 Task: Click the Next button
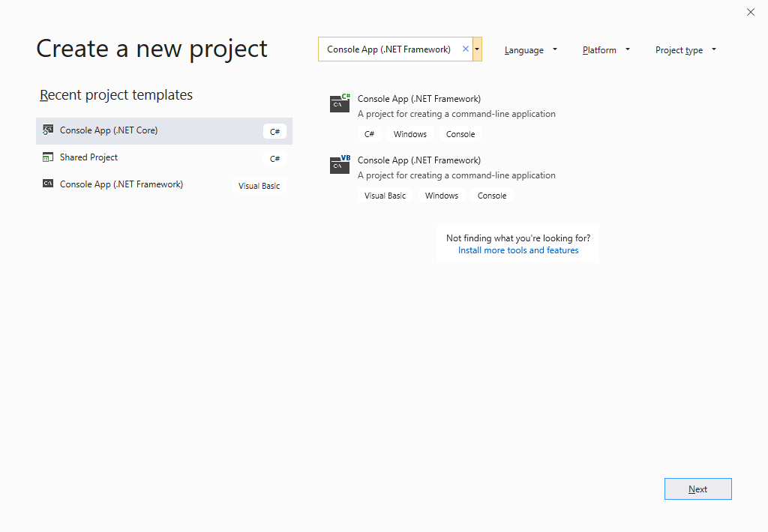pyautogui.click(x=697, y=489)
